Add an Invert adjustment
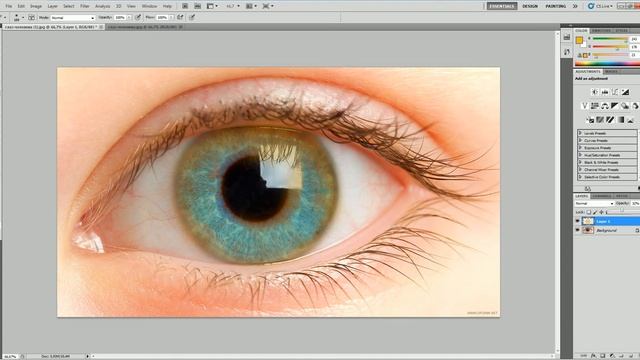640x360 pixels. coord(590,120)
